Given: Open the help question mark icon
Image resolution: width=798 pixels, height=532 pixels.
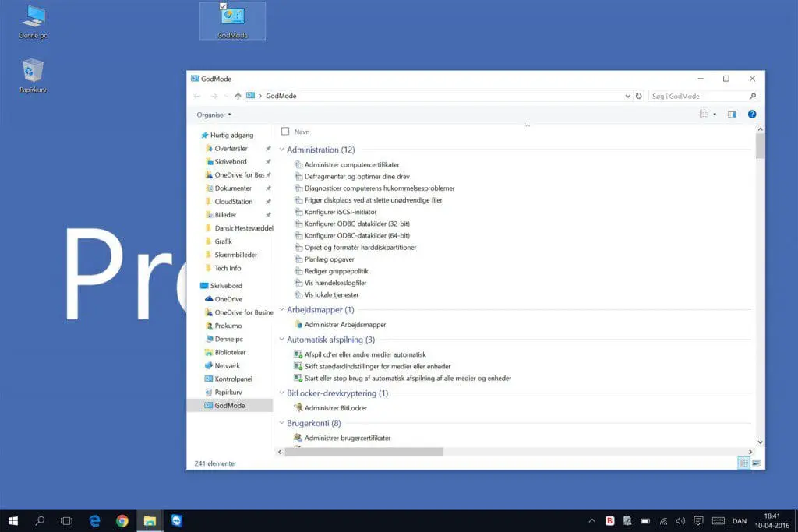Looking at the screenshot, I should [x=752, y=115].
